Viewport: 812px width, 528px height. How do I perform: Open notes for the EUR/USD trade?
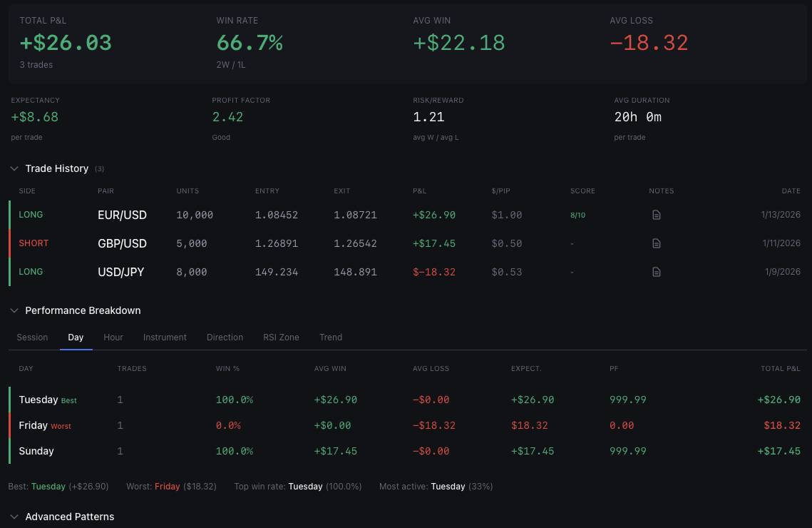(x=656, y=214)
